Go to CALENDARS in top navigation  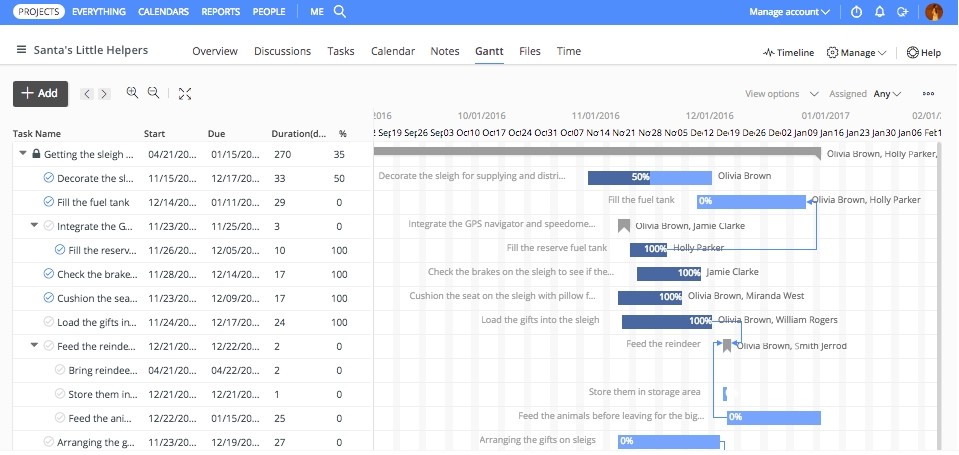coord(163,12)
